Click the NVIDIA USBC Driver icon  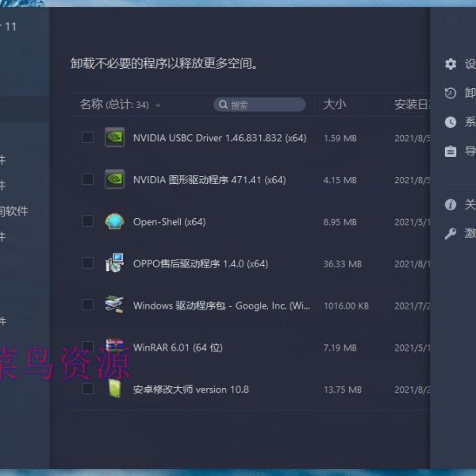(x=114, y=137)
